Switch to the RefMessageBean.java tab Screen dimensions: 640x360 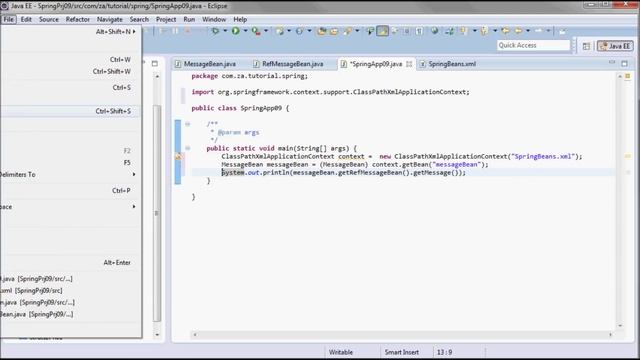point(288,64)
